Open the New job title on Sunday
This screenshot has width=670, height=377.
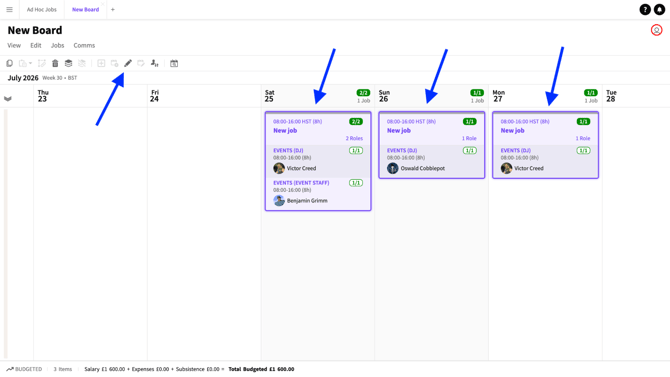tap(399, 130)
